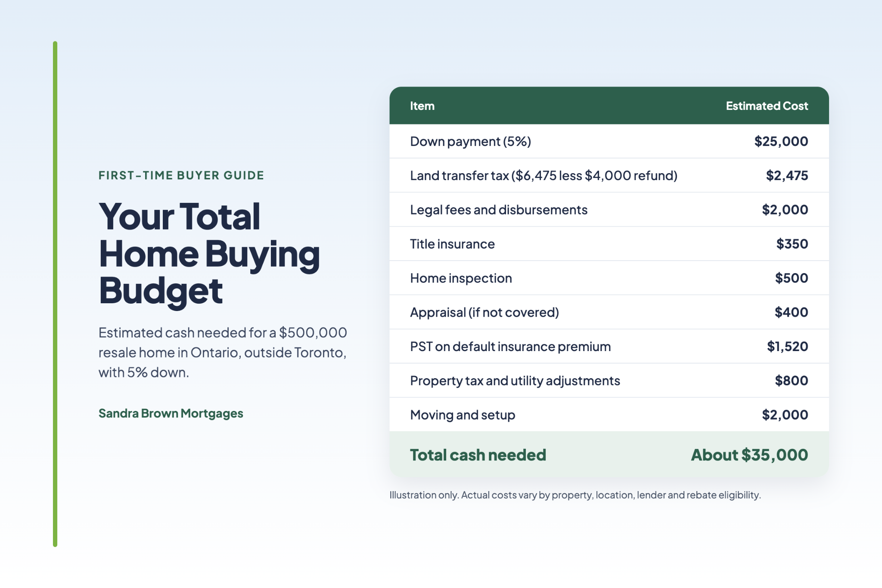Select 'Property tax and utility adjustments' label
882x588 pixels.
[515, 381]
